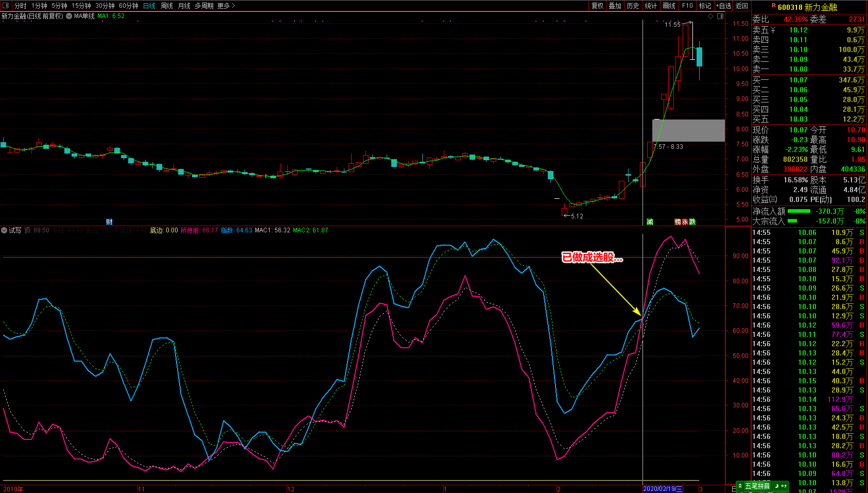Screen dimensions: 868x493
Task: Click the 所持股: 66.17 indicator label
Action: [199, 230]
